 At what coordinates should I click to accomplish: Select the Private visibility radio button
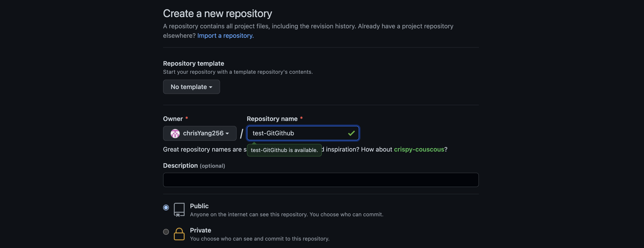point(166,232)
